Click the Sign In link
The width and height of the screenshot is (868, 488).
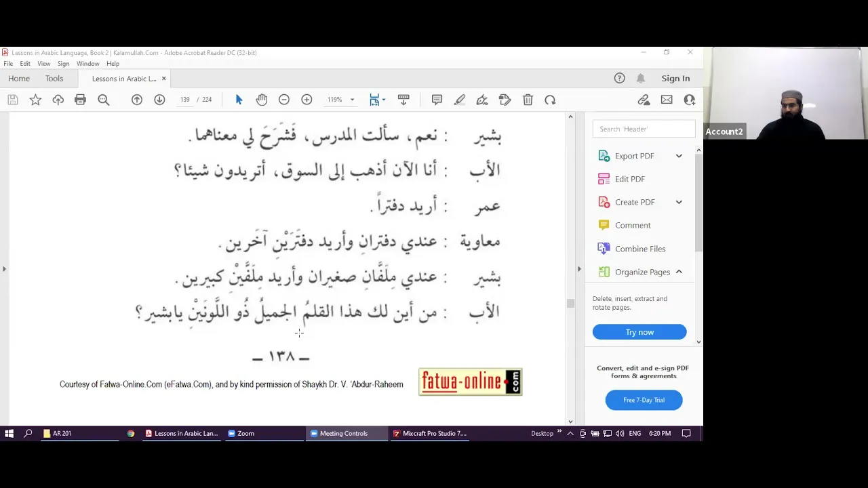(675, 79)
